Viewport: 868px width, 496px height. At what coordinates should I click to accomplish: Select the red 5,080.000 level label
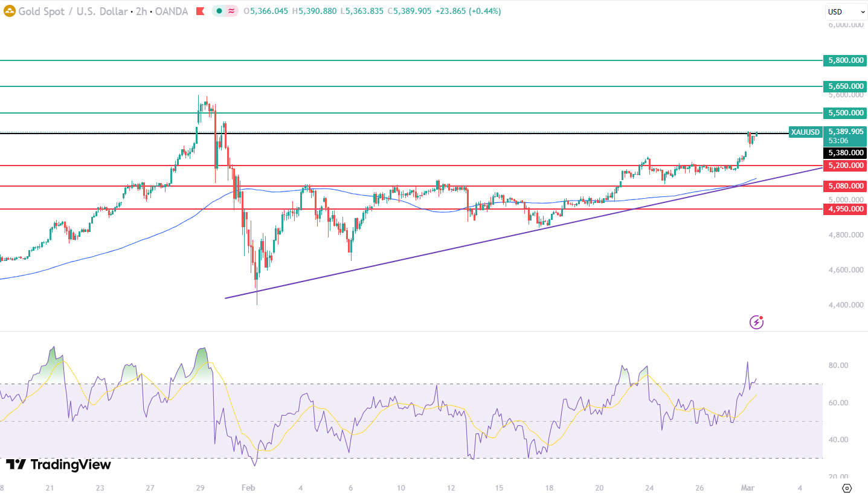coord(845,186)
